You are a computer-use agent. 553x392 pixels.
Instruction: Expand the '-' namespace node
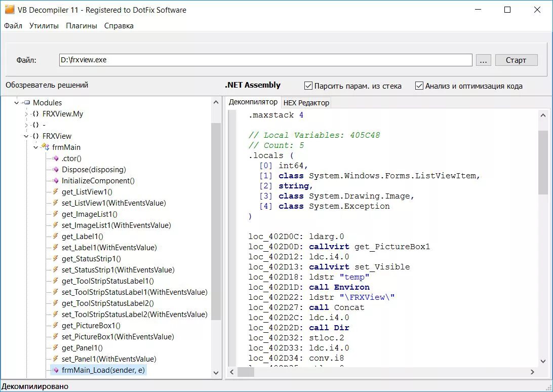point(26,125)
